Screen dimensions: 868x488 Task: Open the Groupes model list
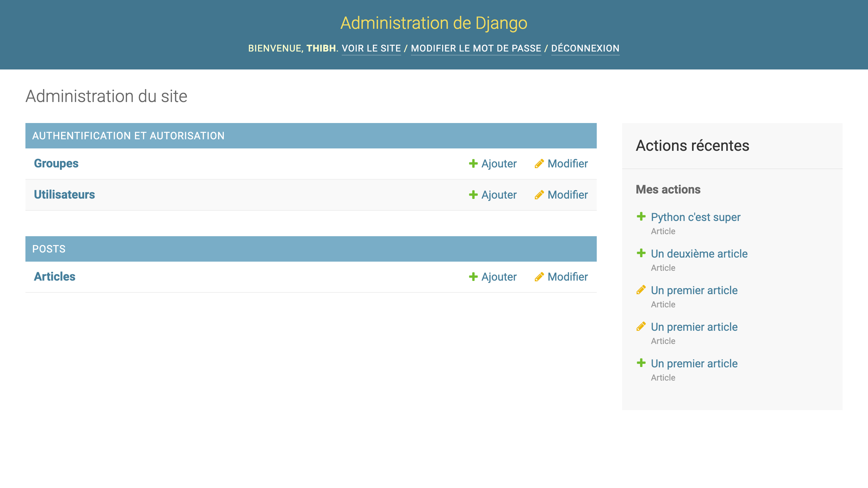pyautogui.click(x=56, y=164)
